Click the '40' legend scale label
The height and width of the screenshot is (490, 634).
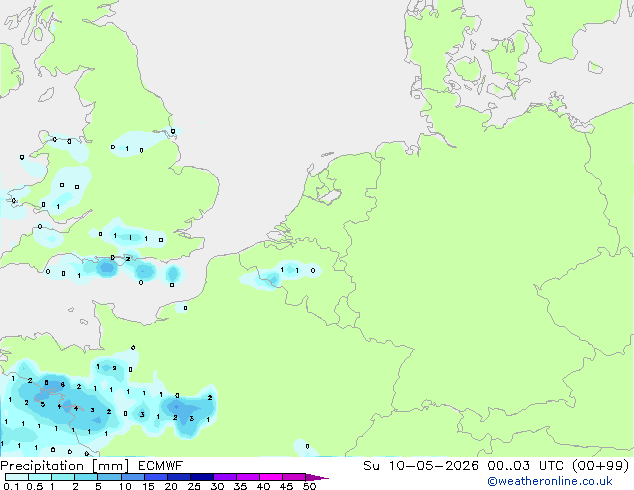tap(263, 486)
